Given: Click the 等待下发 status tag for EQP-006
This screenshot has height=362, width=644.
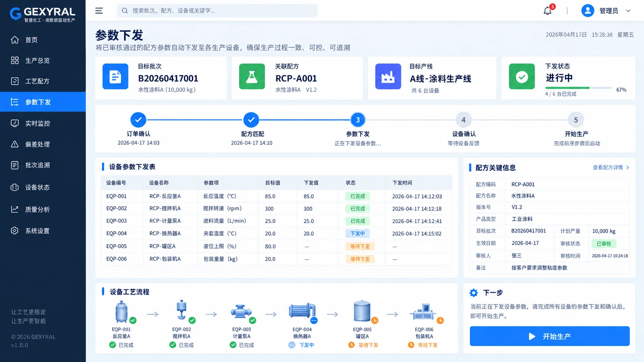Looking at the screenshot, I should (x=360, y=259).
